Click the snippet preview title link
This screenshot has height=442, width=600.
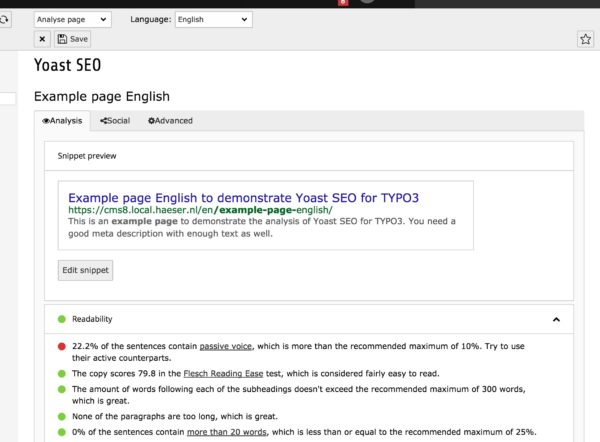(x=243, y=198)
